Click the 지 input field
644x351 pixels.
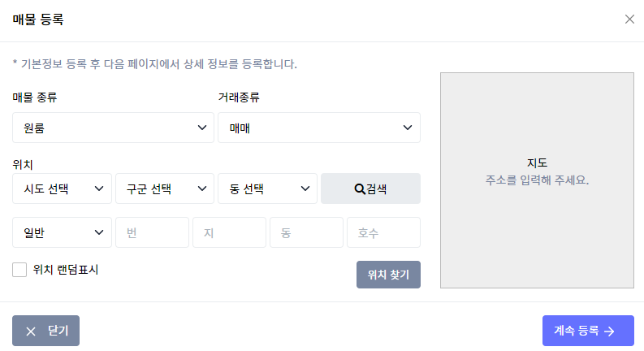click(x=230, y=232)
